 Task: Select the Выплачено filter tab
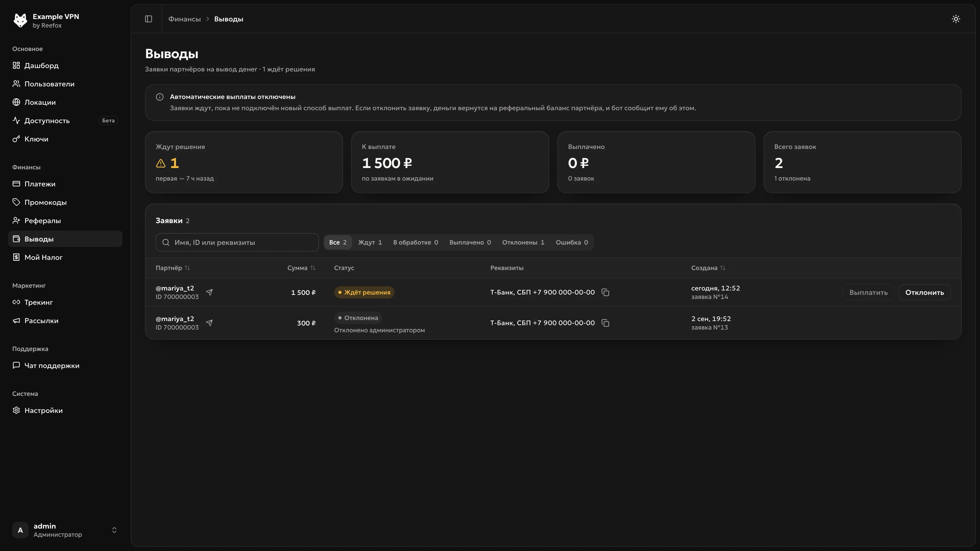pos(470,242)
